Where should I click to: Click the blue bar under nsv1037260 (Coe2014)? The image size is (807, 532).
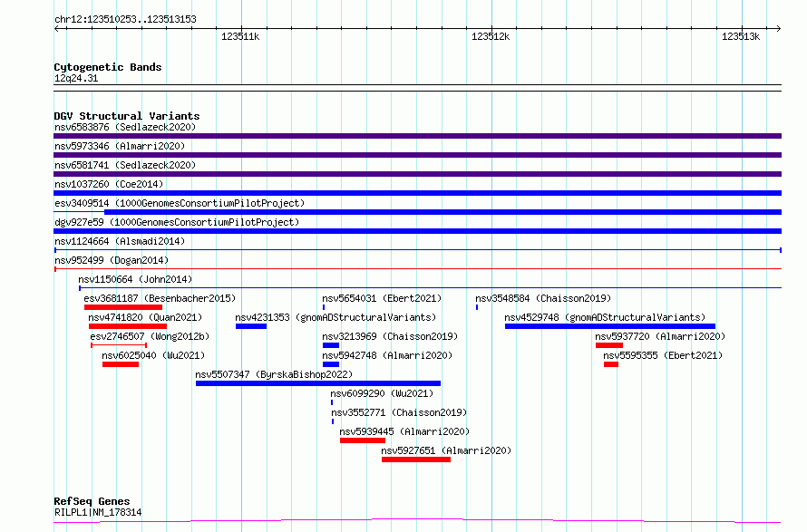417,193
